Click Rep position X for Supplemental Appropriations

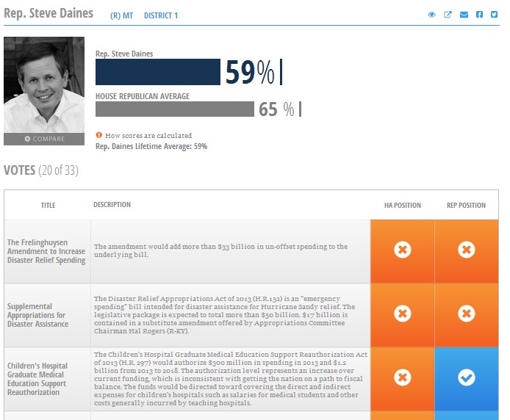click(466, 314)
